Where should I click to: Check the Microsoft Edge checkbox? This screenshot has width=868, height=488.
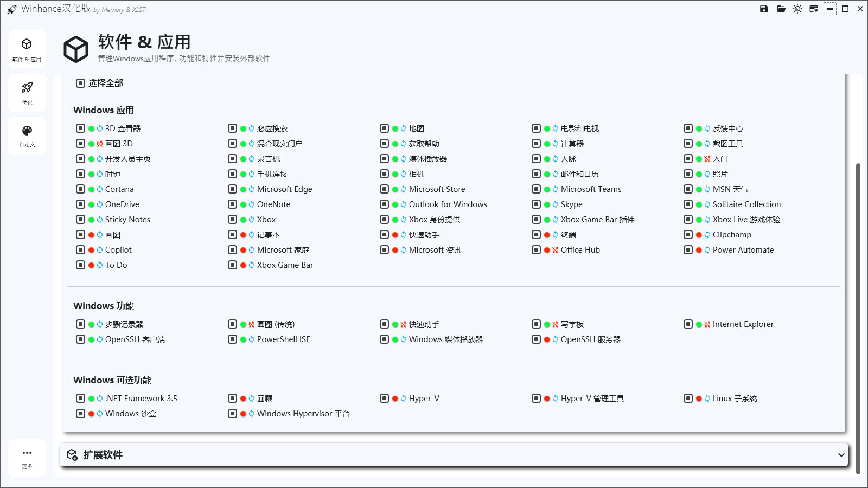click(232, 189)
